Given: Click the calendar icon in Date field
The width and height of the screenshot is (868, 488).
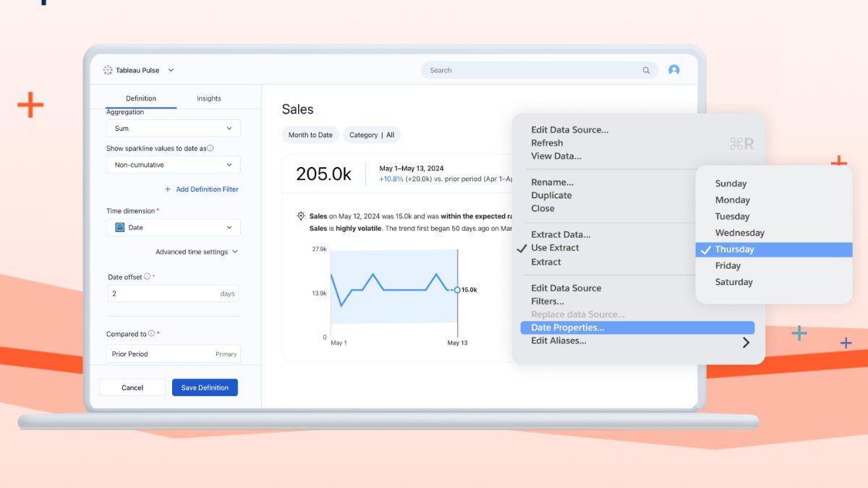Looking at the screenshot, I should (120, 227).
